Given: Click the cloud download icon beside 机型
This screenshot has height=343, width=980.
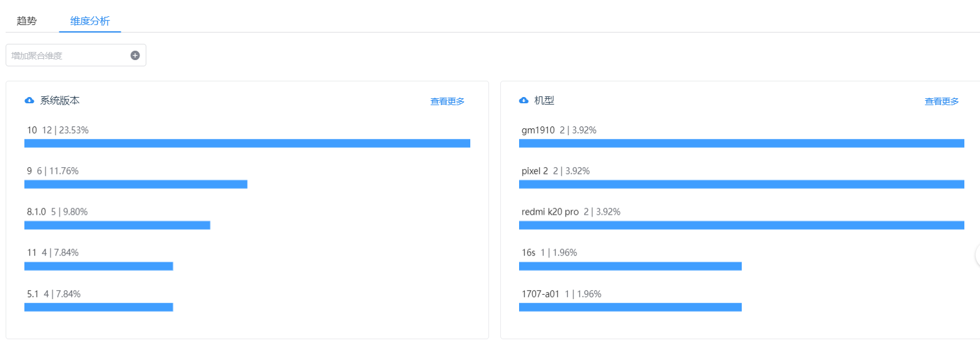Looking at the screenshot, I should (524, 100).
